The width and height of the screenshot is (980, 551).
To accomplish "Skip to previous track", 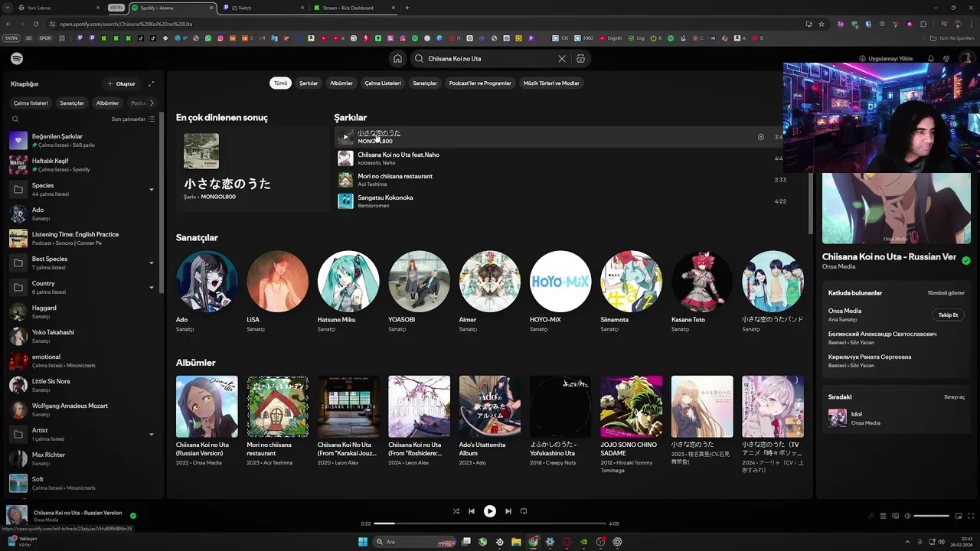I will [472, 511].
